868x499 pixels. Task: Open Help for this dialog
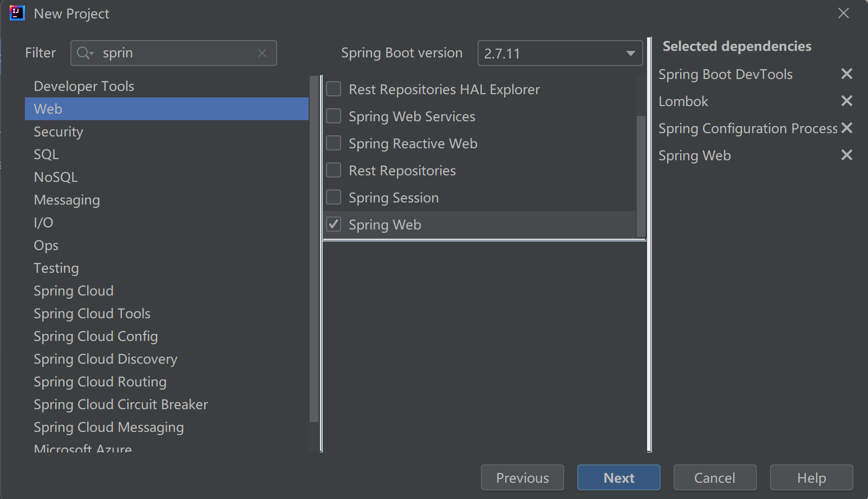(811, 477)
